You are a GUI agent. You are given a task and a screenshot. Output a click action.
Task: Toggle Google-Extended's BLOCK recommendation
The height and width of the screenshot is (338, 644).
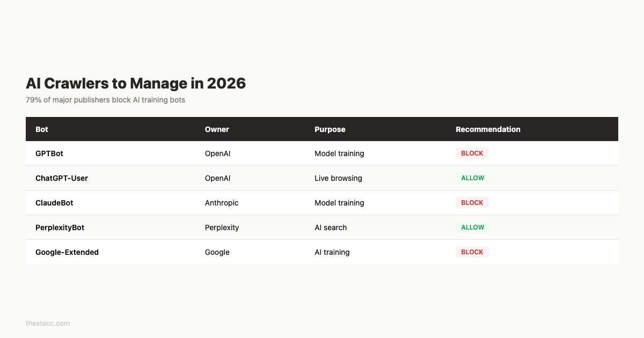click(472, 252)
